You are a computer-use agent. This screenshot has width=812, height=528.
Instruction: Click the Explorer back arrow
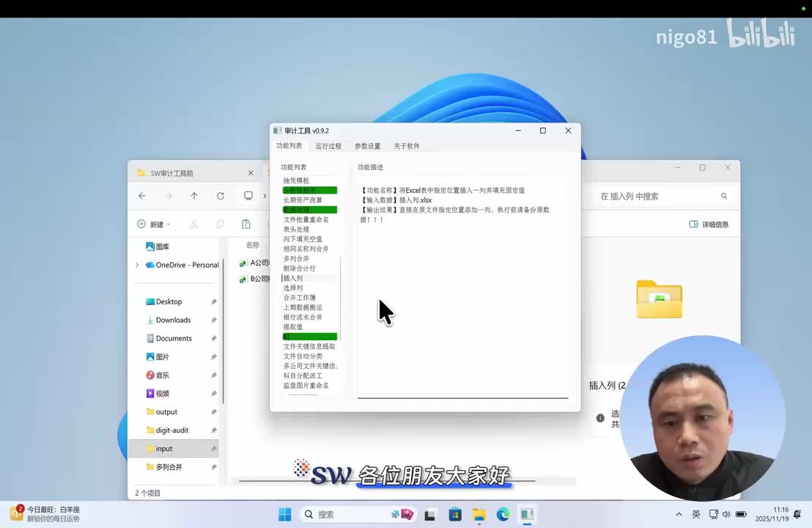[142, 196]
